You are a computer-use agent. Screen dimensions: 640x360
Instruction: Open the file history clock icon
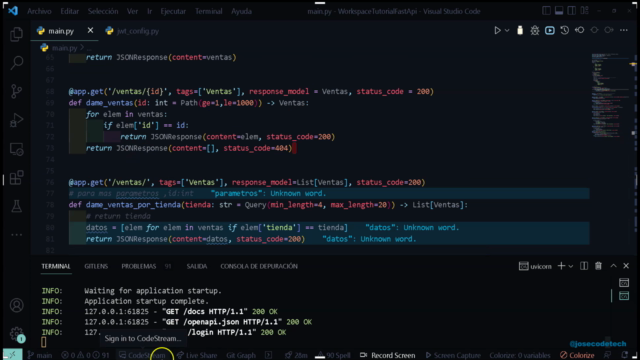pos(564,30)
